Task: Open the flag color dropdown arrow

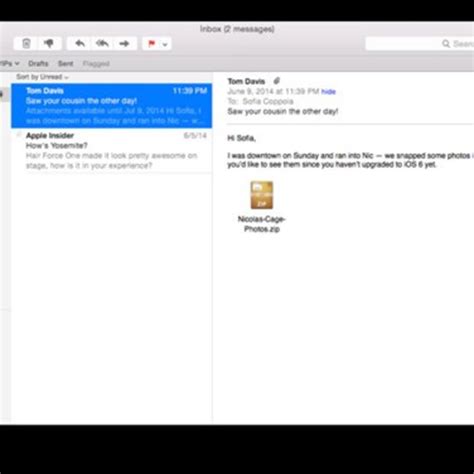Action: [x=165, y=44]
